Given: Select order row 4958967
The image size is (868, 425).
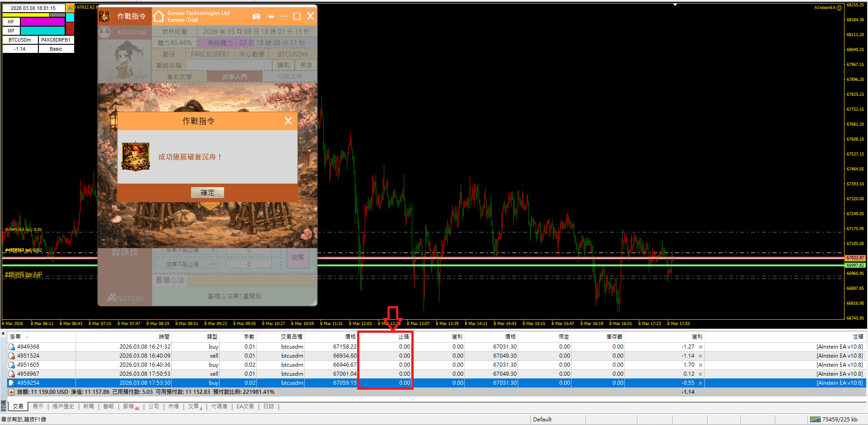Looking at the screenshot, I should click(x=436, y=374).
